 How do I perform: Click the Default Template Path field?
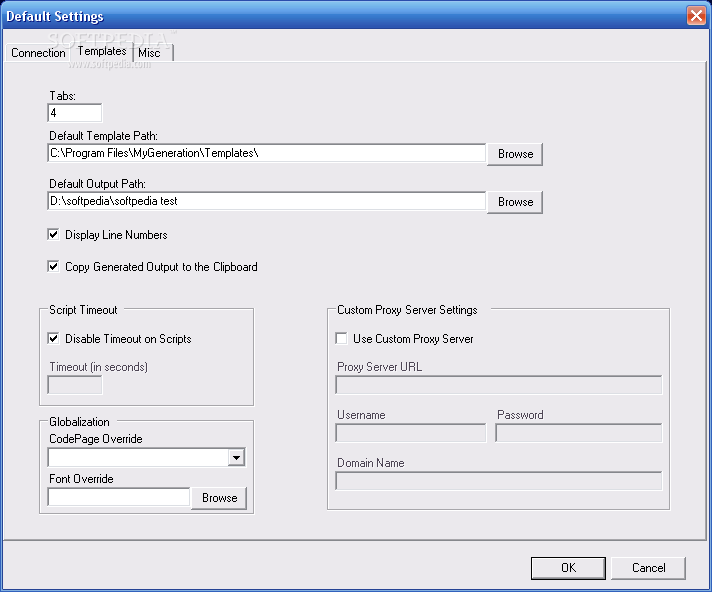tap(267, 153)
